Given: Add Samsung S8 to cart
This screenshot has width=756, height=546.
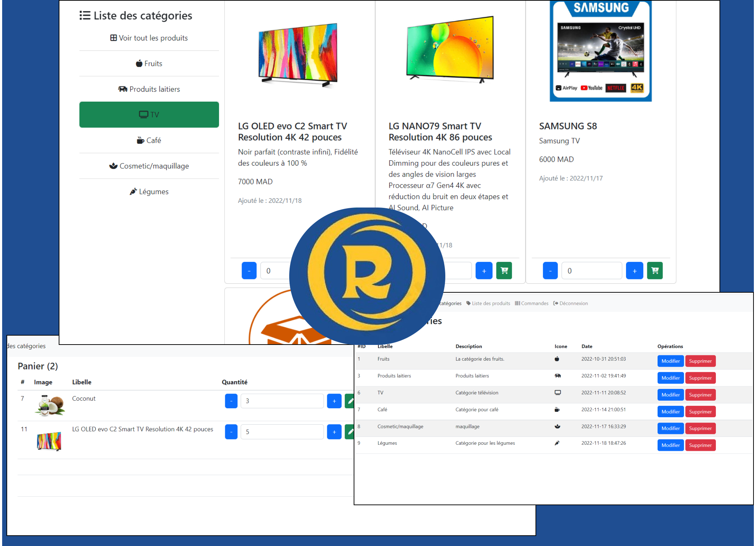Looking at the screenshot, I should pos(655,270).
